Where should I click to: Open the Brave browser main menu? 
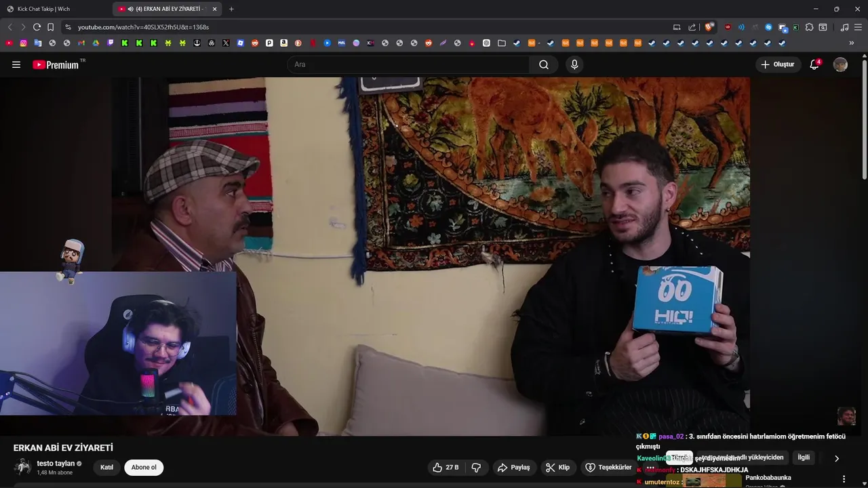point(859,27)
